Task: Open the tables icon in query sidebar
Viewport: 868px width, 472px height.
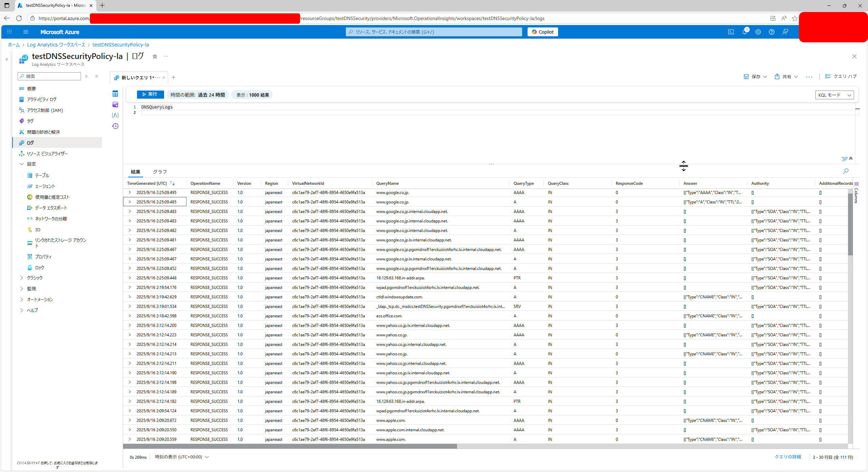Action: (115, 94)
